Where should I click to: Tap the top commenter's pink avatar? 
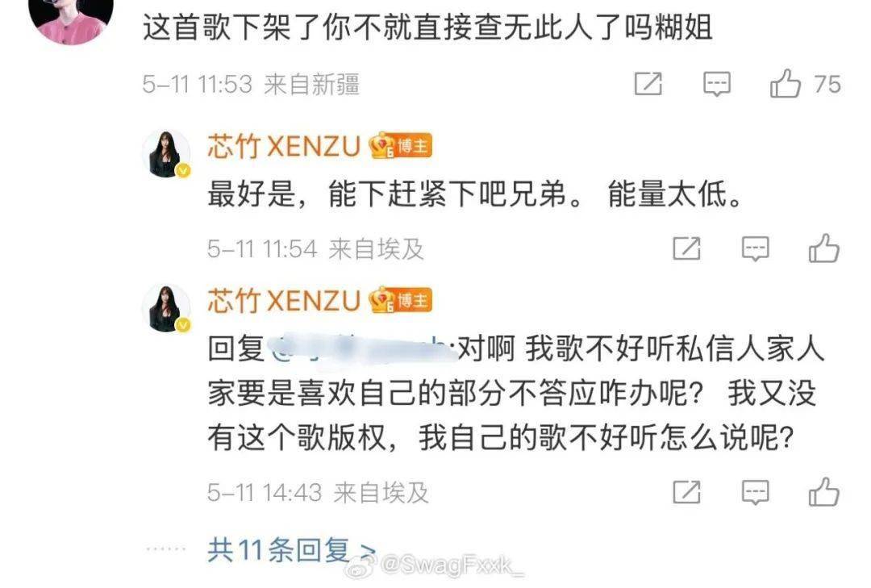(70, 18)
